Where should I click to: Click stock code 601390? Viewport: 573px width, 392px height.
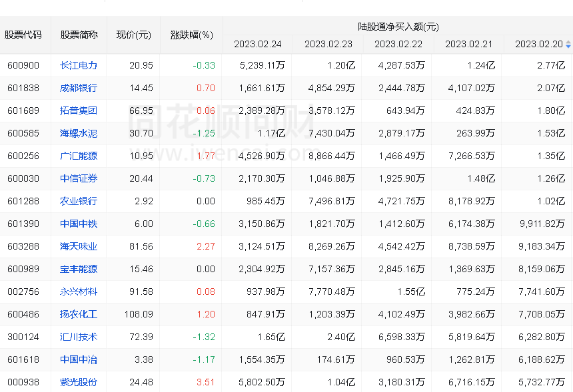pos(23,224)
